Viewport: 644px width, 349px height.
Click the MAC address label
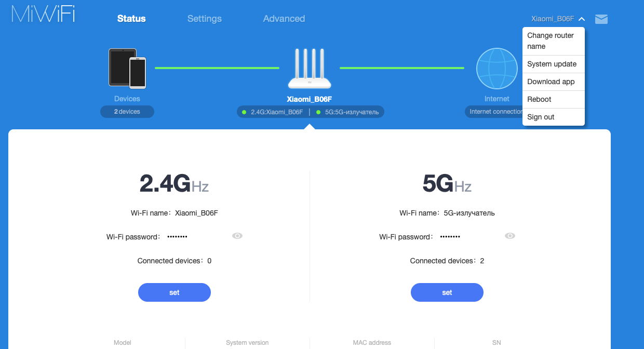click(x=372, y=343)
